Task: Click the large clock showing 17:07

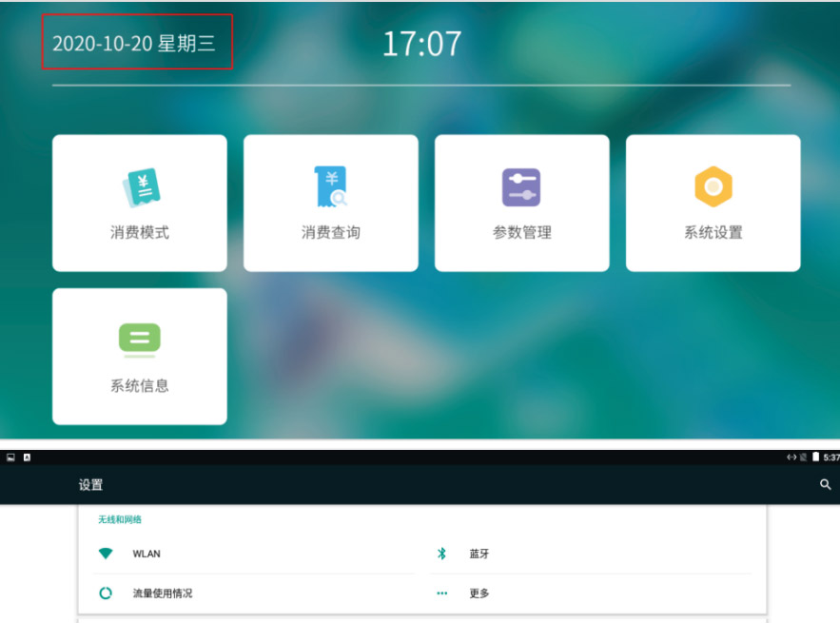Action: (420, 42)
